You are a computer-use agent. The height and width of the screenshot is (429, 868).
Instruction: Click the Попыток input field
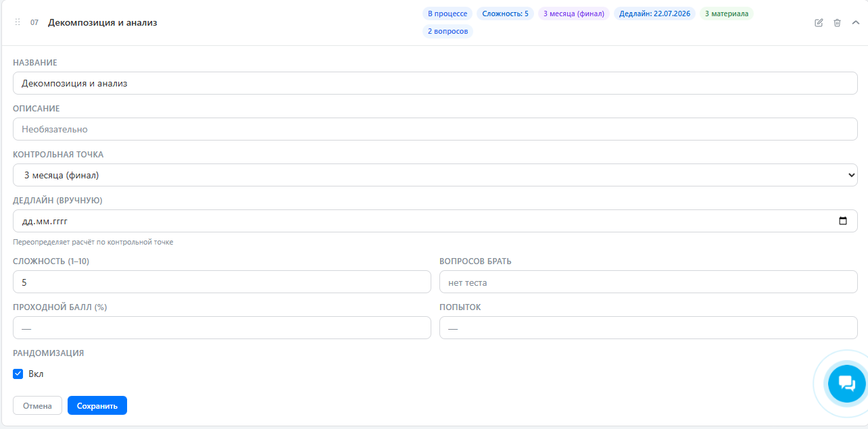(x=648, y=328)
